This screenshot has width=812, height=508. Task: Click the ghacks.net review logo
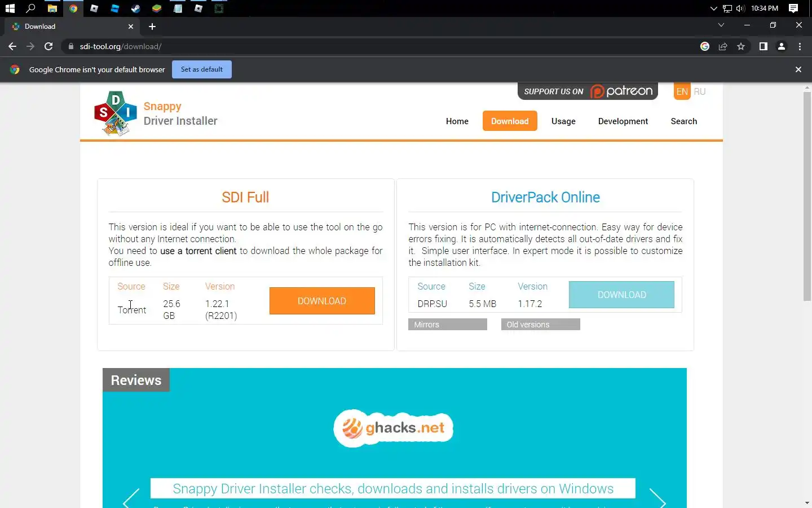pyautogui.click(x=393, y=428)
